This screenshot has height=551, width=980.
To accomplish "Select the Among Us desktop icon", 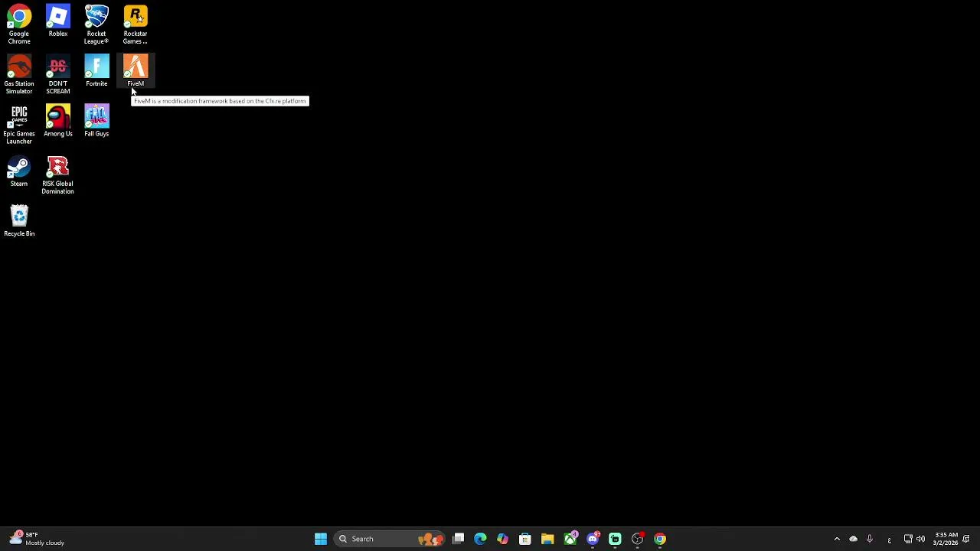I will [58, 121].
